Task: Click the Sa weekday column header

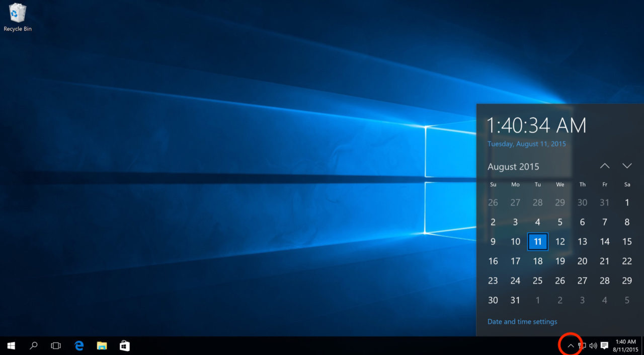Action: (x=627, y=185)
